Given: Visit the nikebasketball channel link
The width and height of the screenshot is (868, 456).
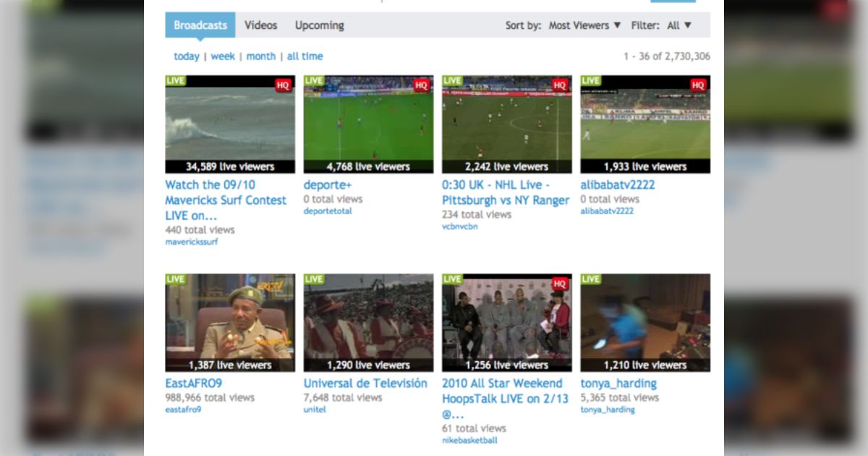Looking at the screenshot, I should click(469, 440).
